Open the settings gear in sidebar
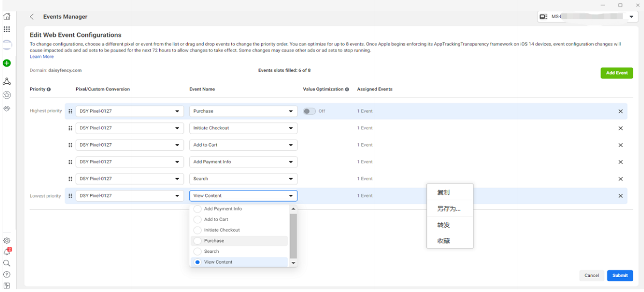This screenshot has width=644, height=292. [x=7, y=240]
